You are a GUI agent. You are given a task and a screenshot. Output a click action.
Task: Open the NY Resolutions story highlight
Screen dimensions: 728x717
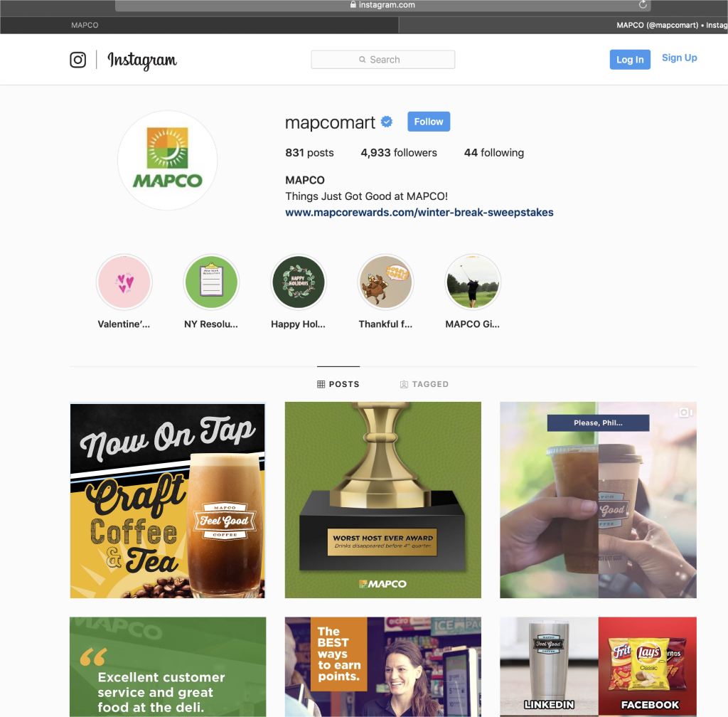(x=211, y=282)
